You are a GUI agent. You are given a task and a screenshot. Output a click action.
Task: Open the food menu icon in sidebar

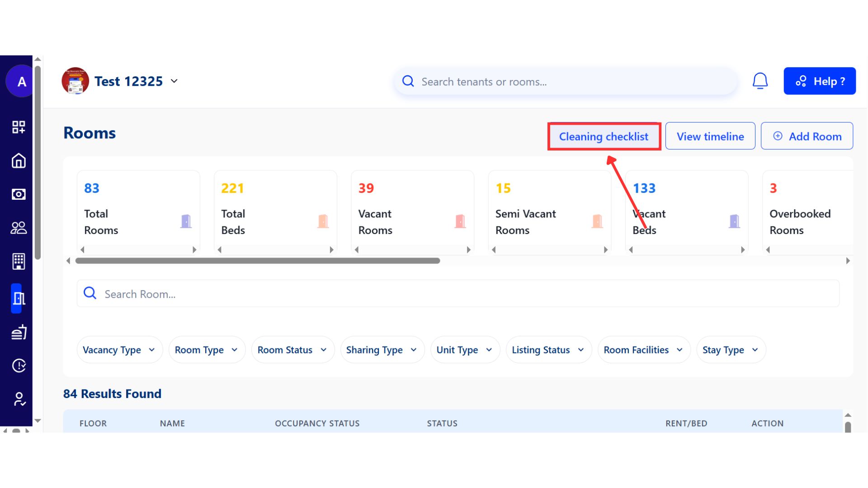click(x=19, y=332)
